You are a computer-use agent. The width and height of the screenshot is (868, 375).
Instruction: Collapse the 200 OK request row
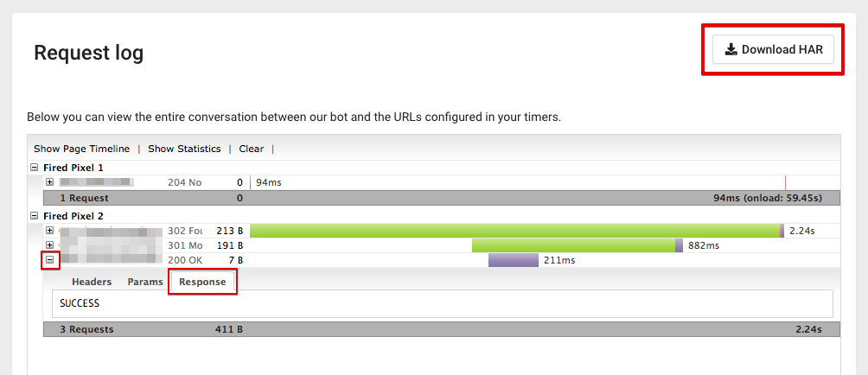49,258
